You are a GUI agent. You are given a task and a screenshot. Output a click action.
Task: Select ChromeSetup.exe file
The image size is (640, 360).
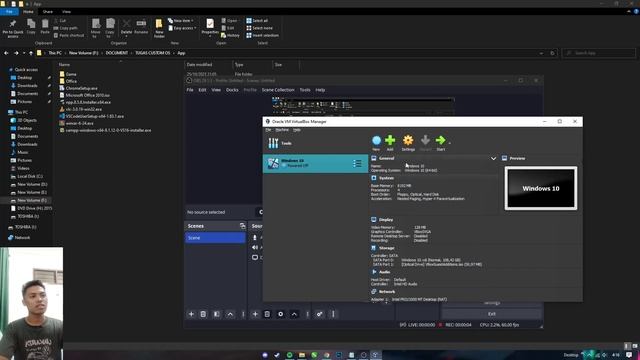[82, 88]
